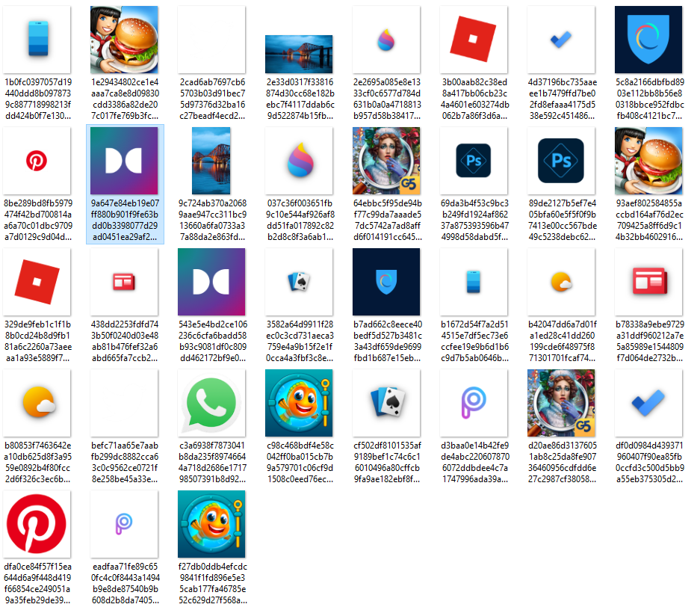
Task: Select the Roblox icon file 329de9feb1c1f1b
Action: click(37, 282)
